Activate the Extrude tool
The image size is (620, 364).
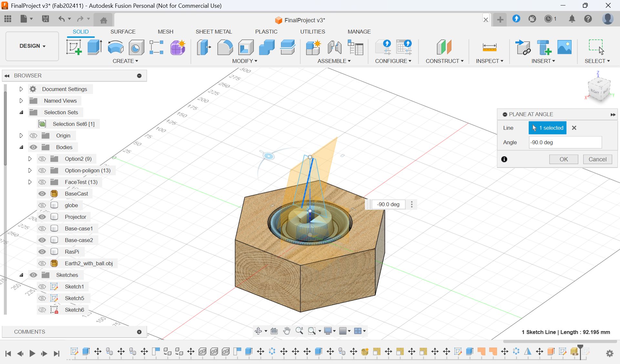pos(95,47)
